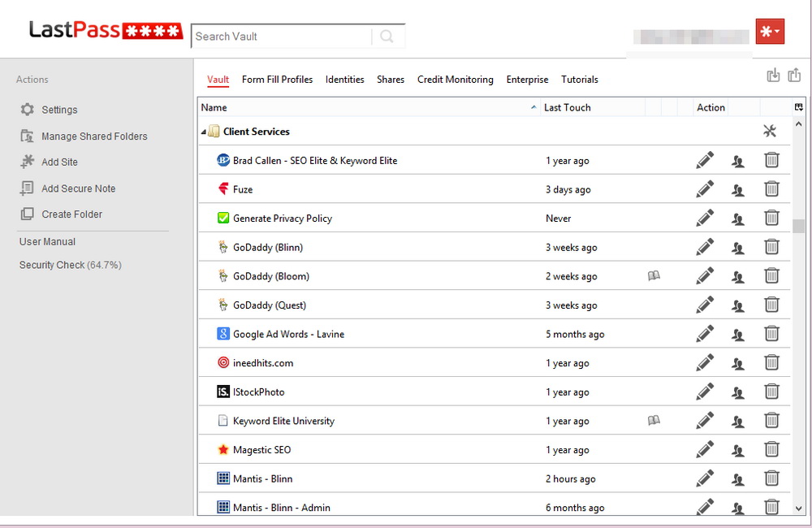Edit the IStockPhoto entry

705,392
